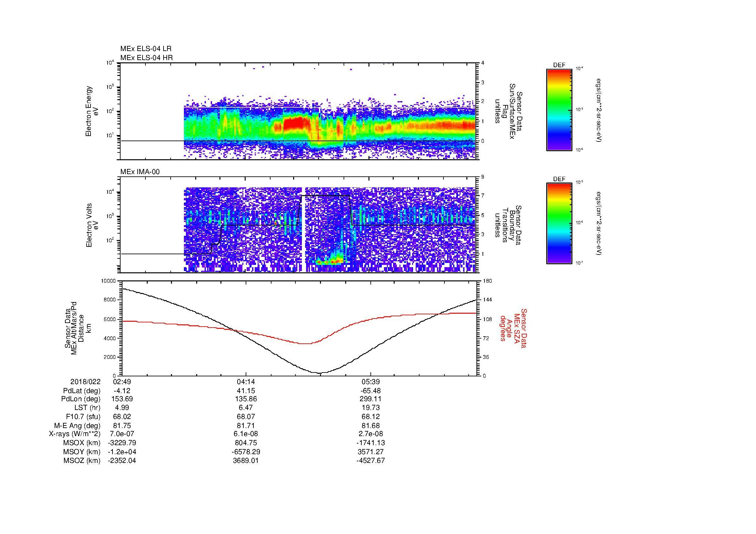Click the MSOY value '-6578.29'
The width and height of the screenshot is (756, 534).
point(246,452)
